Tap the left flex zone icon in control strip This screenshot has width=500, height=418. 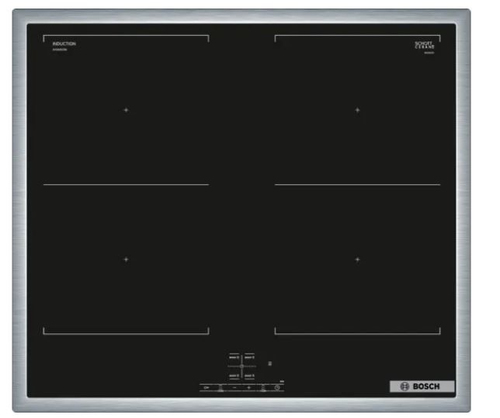[x=220, y=388]
